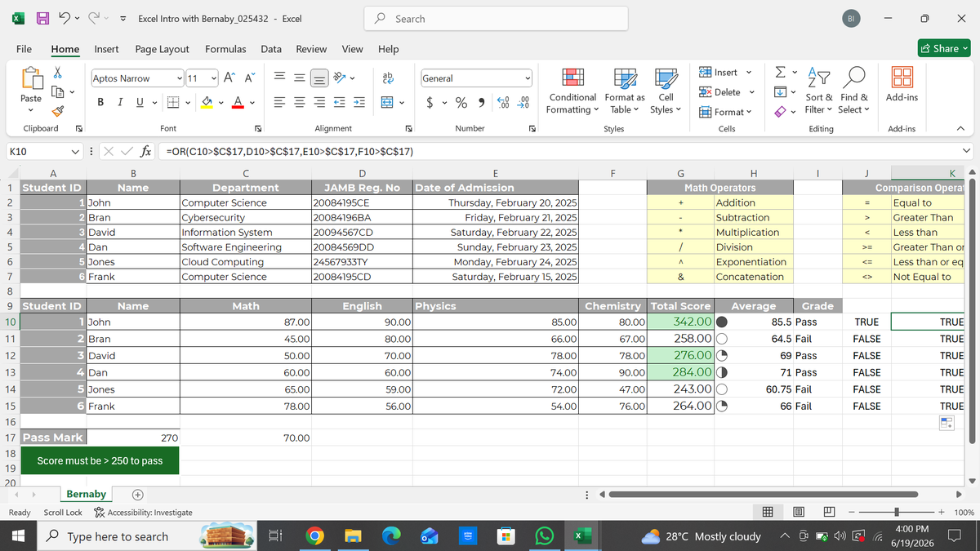The image size is (980, 551).
Task: Apply Wrap Text from the Alignment group
Action: (387, 78)
